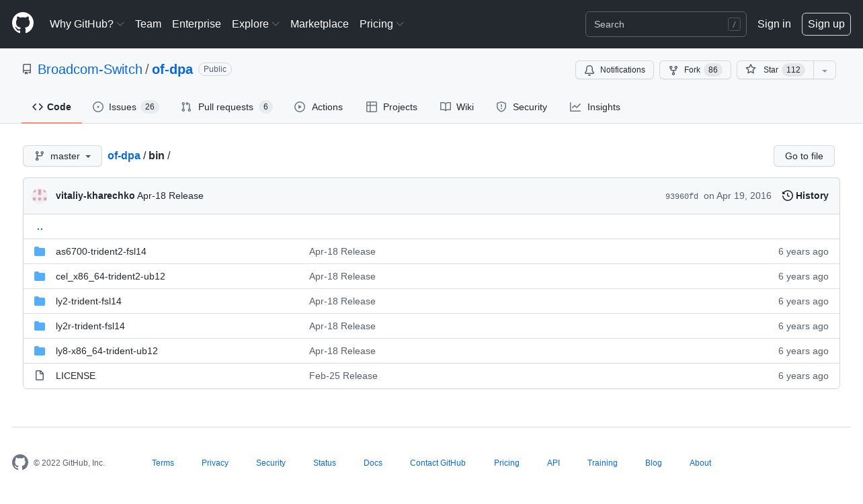This screenshot has width=863, height=504.
Task: Select the Code tab
Action: coord(52,107)
